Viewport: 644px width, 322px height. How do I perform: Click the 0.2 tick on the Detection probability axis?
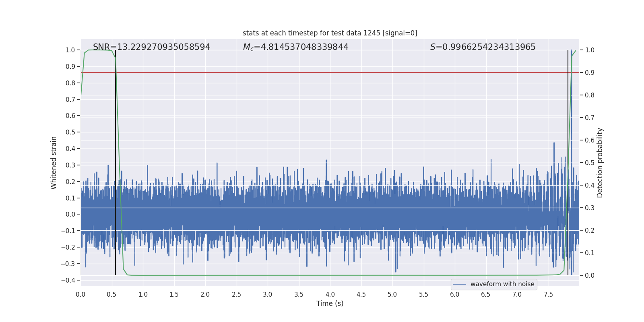[x=590, y=230]
